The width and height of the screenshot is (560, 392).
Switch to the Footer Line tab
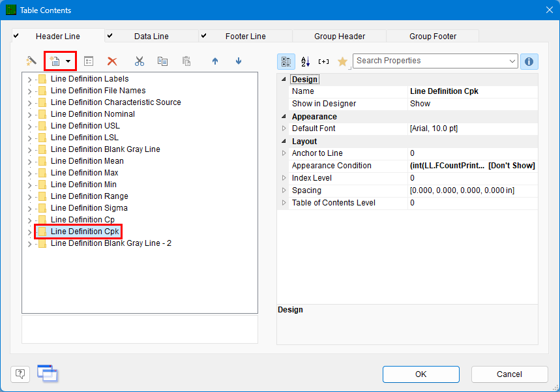pyautogui.click(x=245, y=36)
